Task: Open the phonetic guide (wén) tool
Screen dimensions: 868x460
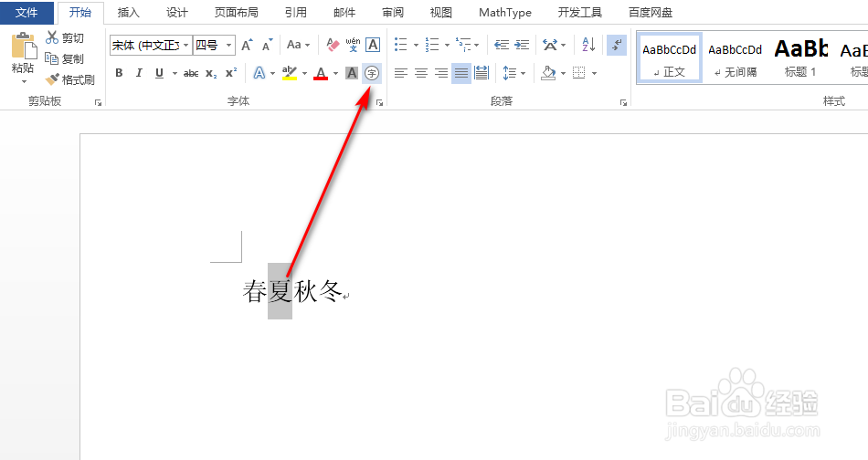Action: click(353, 45)
